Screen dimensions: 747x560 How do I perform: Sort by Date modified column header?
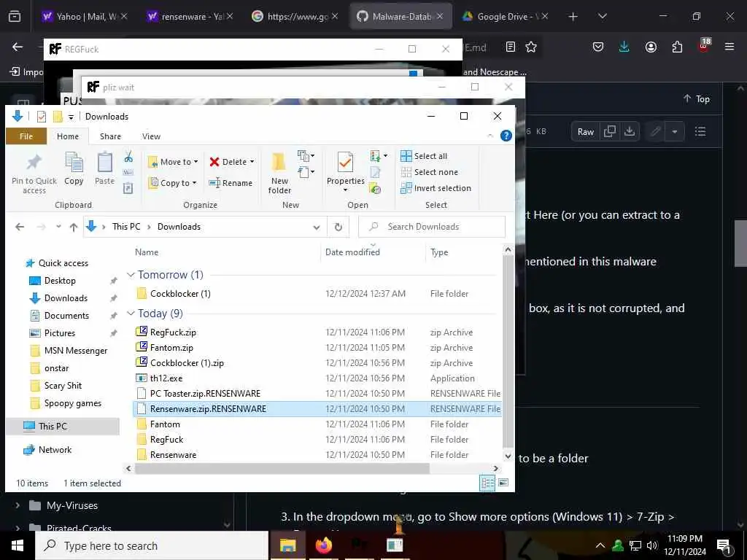pyautogui.click(x=352, y=252)
